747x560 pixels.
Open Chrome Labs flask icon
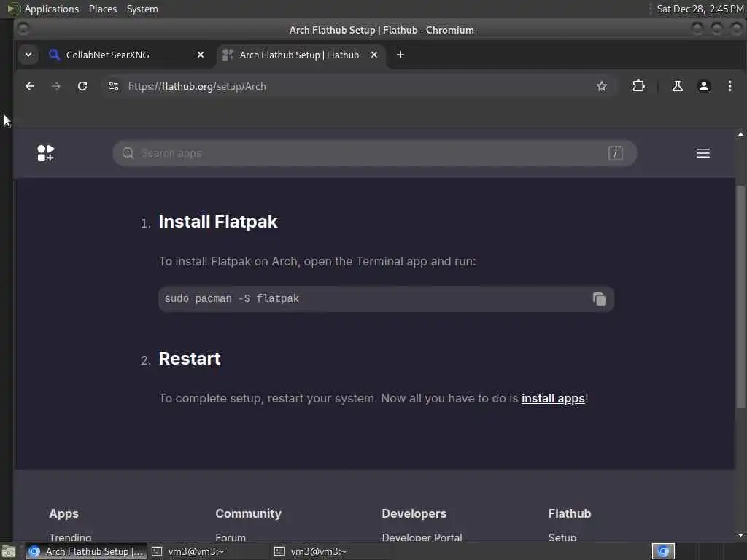[x=677, y=86]
